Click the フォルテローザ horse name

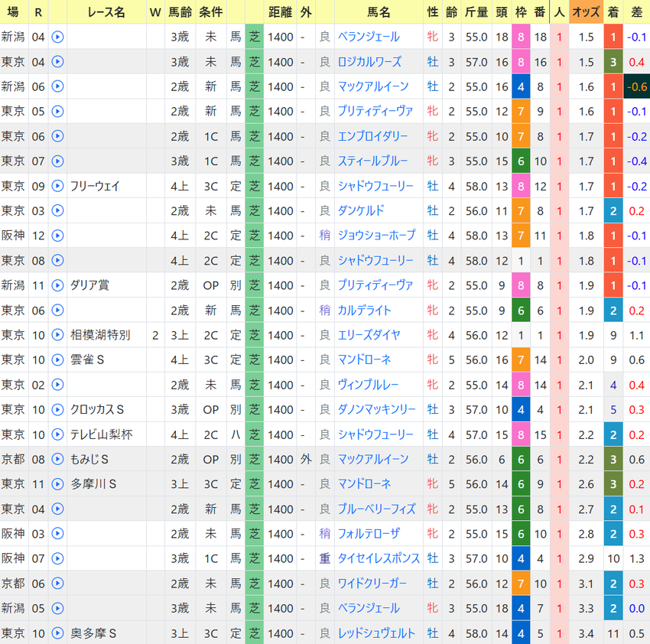coord(369,534)
